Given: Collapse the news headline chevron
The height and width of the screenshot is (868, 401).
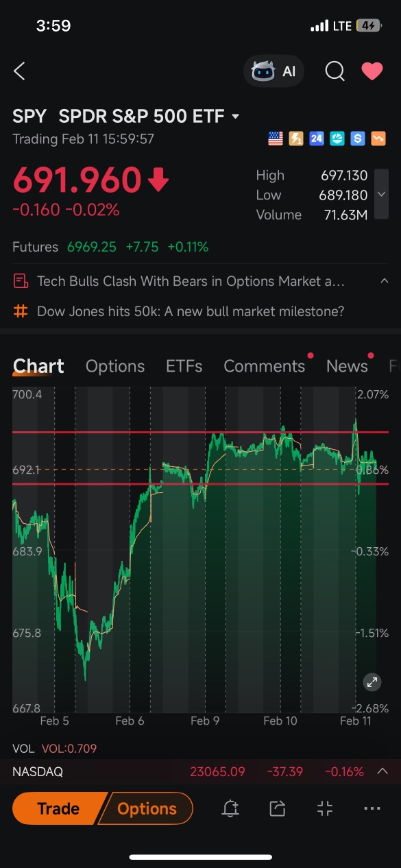Looking at the screenshot, I should [x=384, y=281].
